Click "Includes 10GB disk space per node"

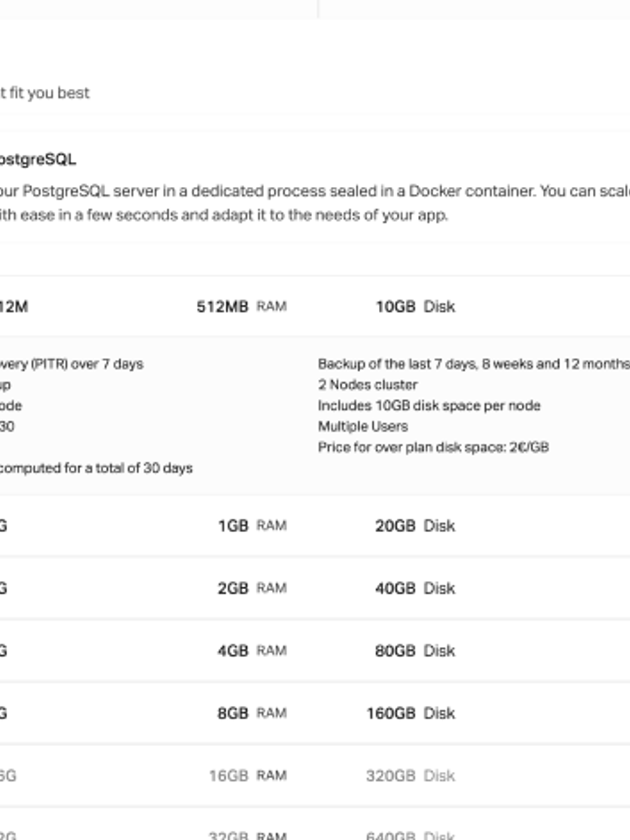[x=429, y=406]
